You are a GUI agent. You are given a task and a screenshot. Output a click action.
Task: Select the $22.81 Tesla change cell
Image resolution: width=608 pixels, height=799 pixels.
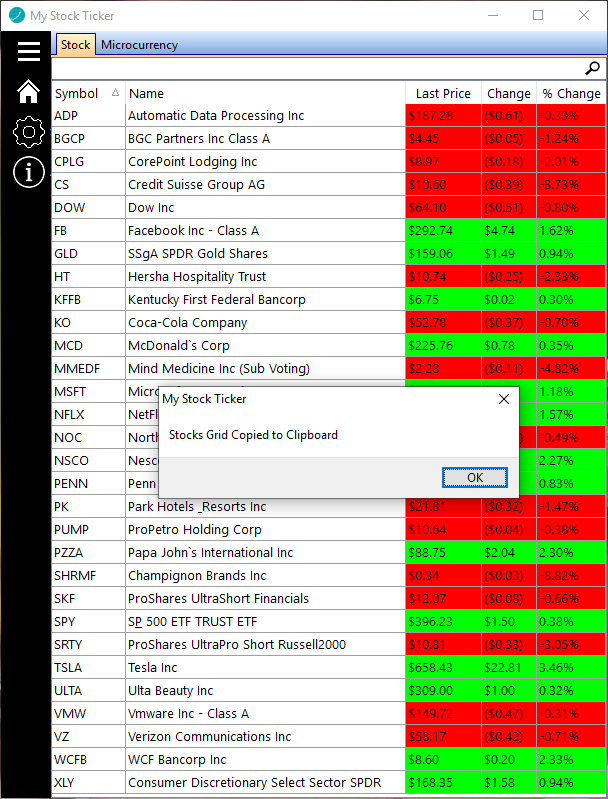click(x=509, y=668)
